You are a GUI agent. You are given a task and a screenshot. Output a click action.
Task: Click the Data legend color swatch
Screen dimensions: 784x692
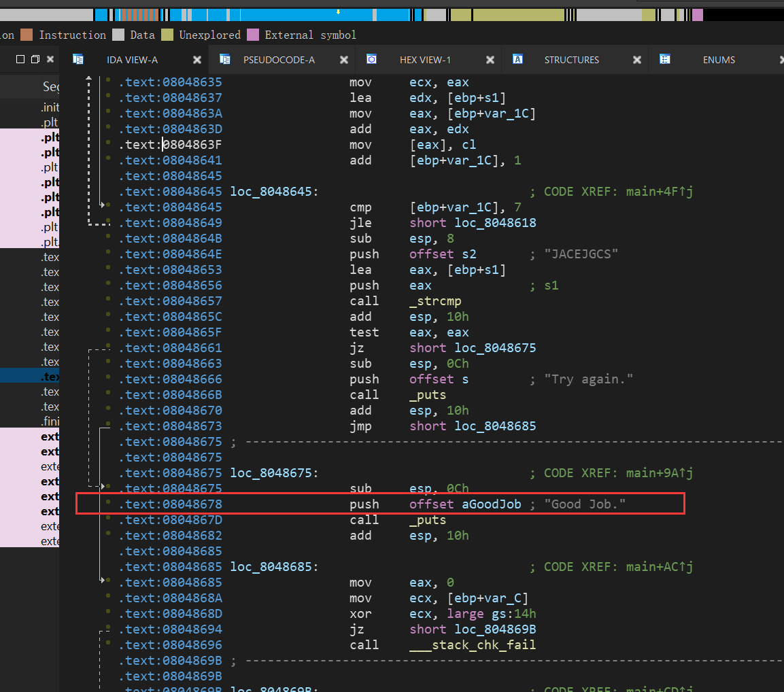click(x=118, y=35)
